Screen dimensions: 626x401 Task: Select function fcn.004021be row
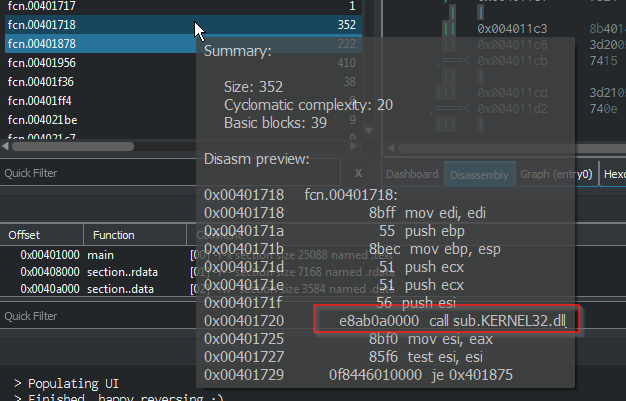183,120
